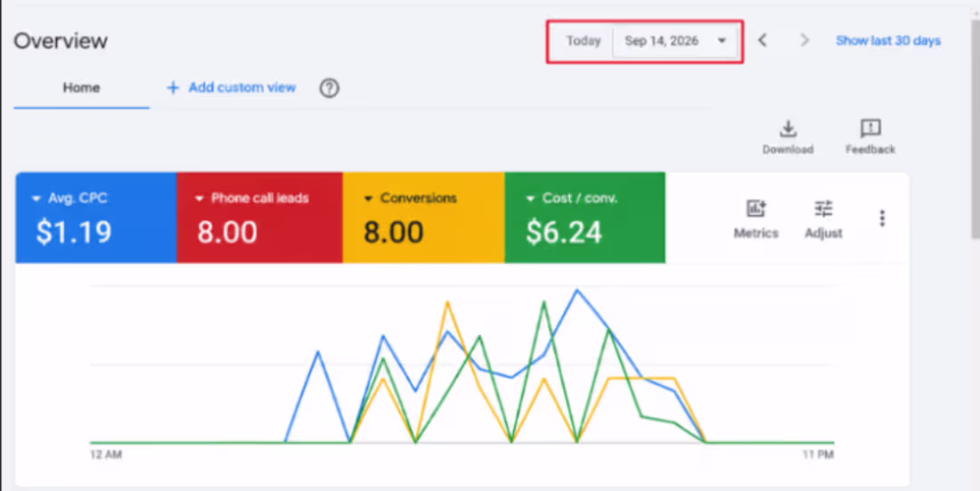
Task: Click the Adjust sliders icon
Action: pyautogui.click(x=823, y=209)
